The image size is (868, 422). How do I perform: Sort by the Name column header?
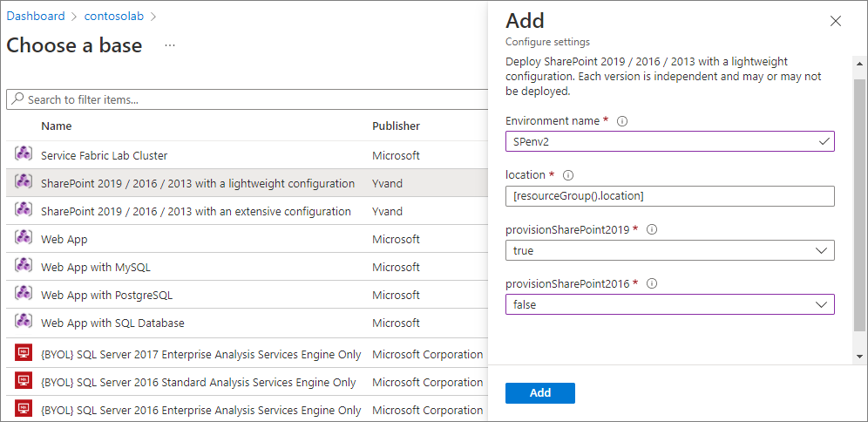[57, 126]
